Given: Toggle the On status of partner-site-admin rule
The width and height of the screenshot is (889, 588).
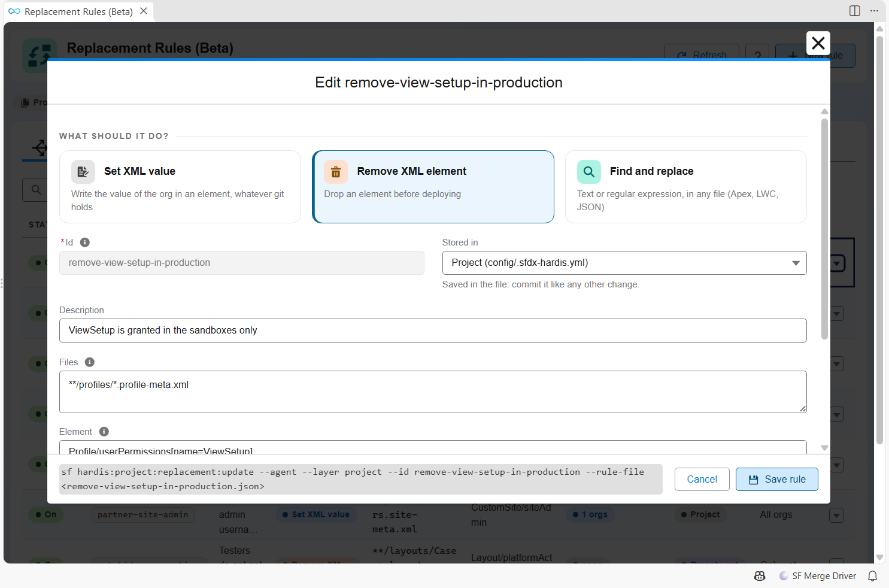Looking at the screenshot, I should (x=46, y=514).
